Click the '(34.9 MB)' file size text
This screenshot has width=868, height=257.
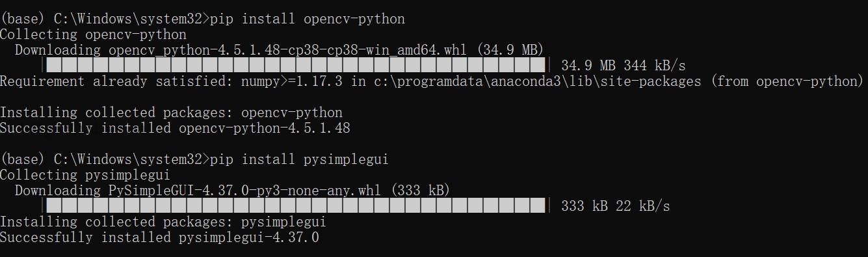[x=506, y=50]
